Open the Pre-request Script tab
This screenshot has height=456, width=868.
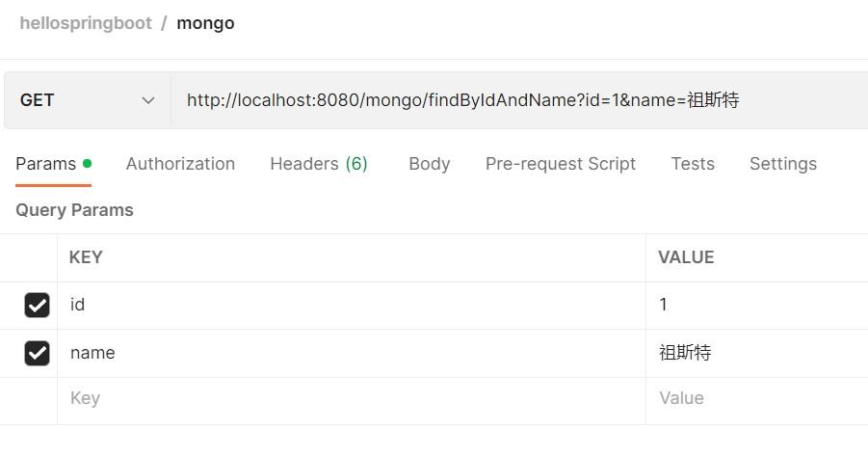(x=561, y=164)
